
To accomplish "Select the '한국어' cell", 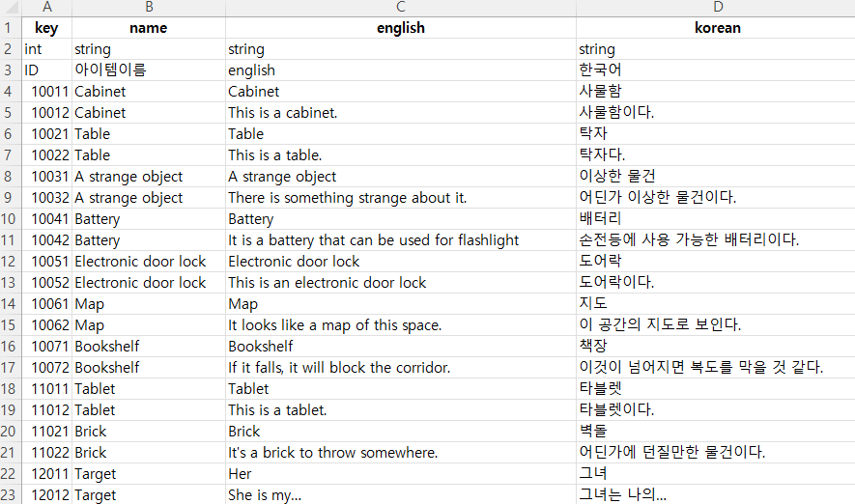I will [x=716, y=70].
